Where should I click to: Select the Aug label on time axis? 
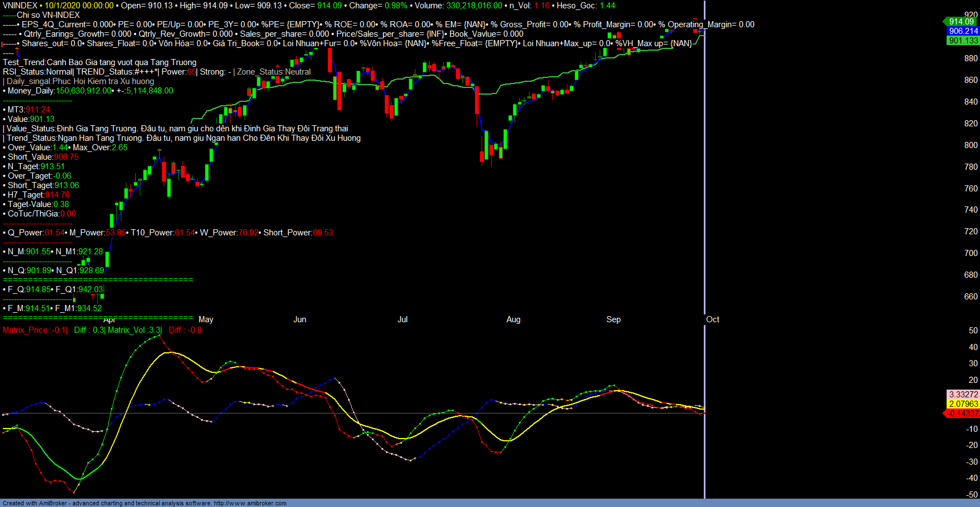[x=513, y=319]
